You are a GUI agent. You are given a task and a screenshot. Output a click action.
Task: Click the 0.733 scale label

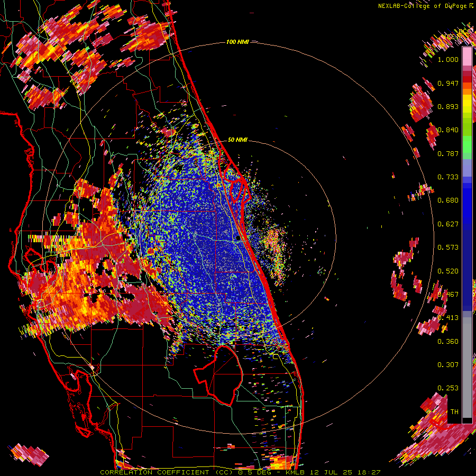point(448,177)
